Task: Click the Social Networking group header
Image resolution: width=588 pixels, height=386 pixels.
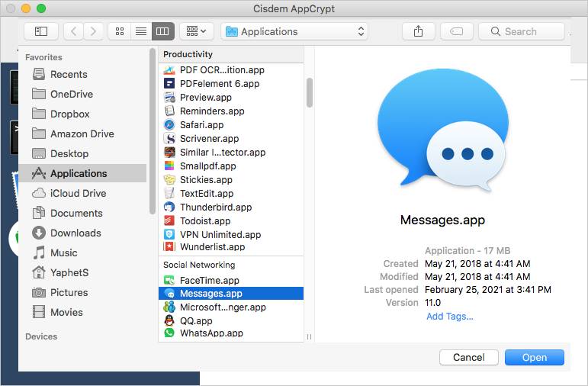Action: [231, 265]
